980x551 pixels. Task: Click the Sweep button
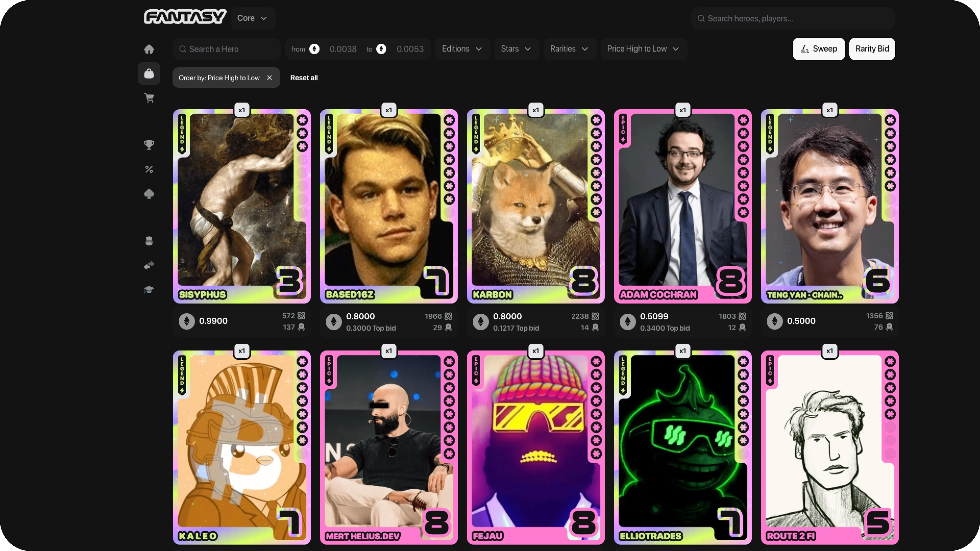click(818, 49)
